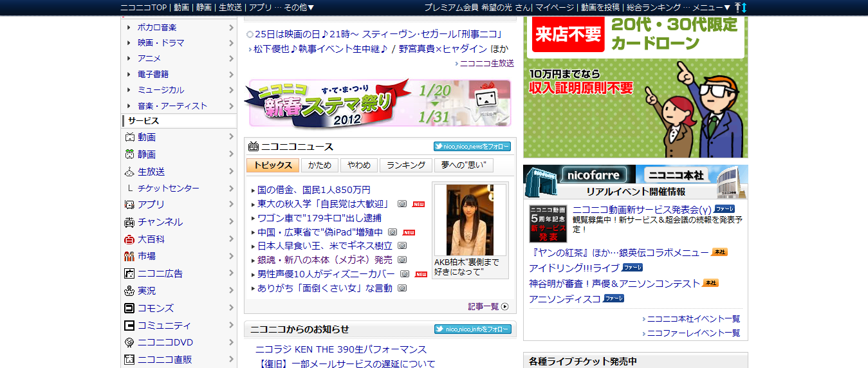Click the コミュニティ icon in sidebar
This screenshot has height=368, width=868.
coord(129,326)
